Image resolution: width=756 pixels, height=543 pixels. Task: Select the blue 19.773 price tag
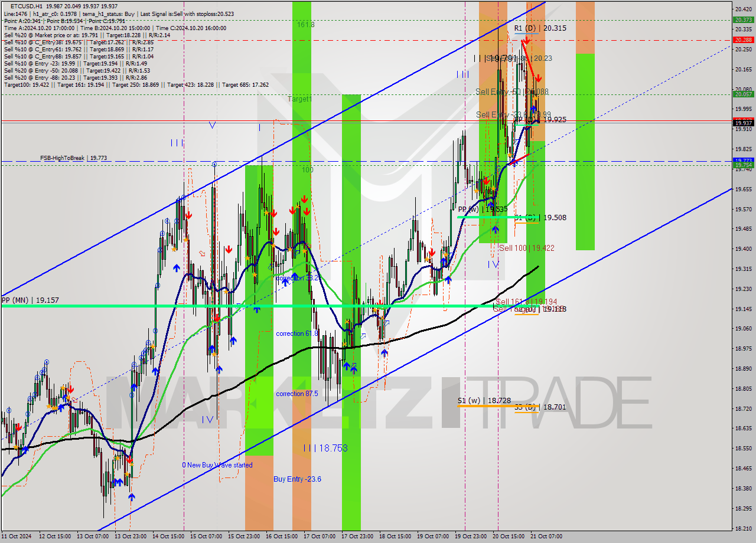click(744, 160)
